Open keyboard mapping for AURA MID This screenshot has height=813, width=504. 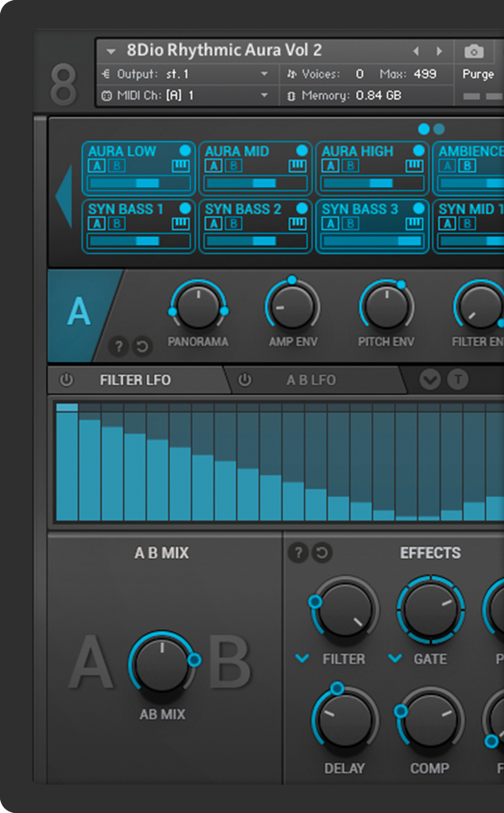point(298,166)
